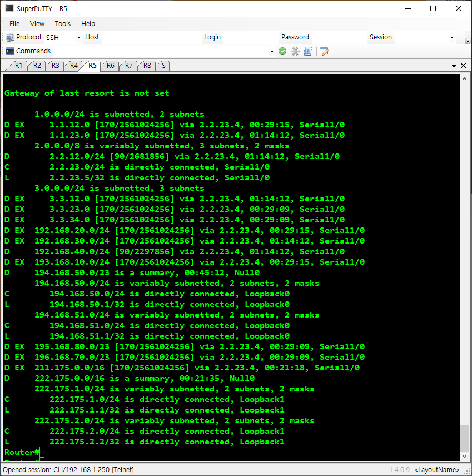Switch to the R3 tab
The image size is (472, 476).
tap(55, 66)
